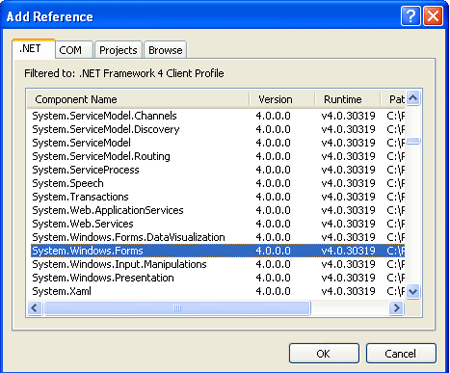This screenshot has width=450, height=373.
Task: Click the Cancel button
Action: 401,353
